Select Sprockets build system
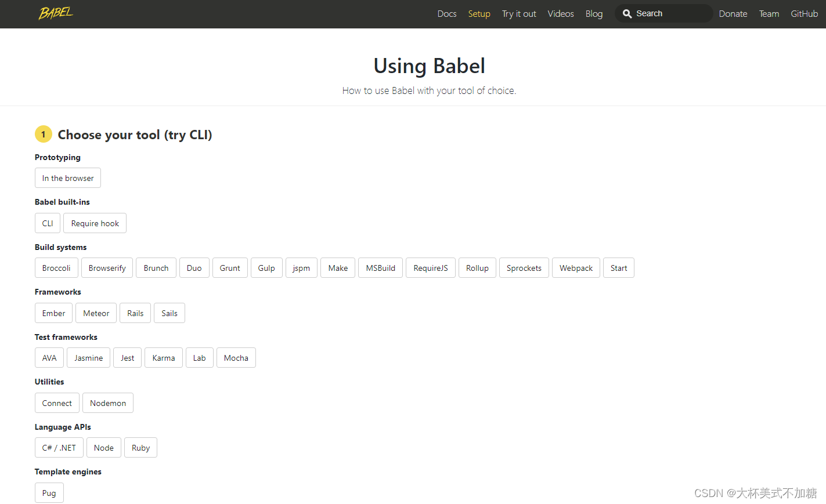The image size is (826, 504). pyautogui.click(x=524, y=268)
